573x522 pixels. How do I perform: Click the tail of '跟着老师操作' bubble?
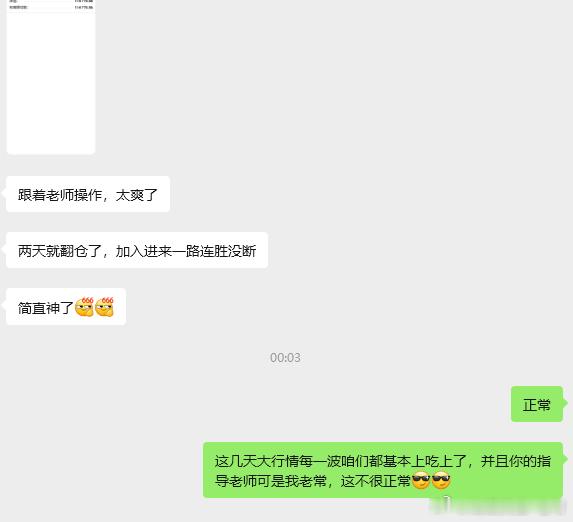tap(4, 193)
